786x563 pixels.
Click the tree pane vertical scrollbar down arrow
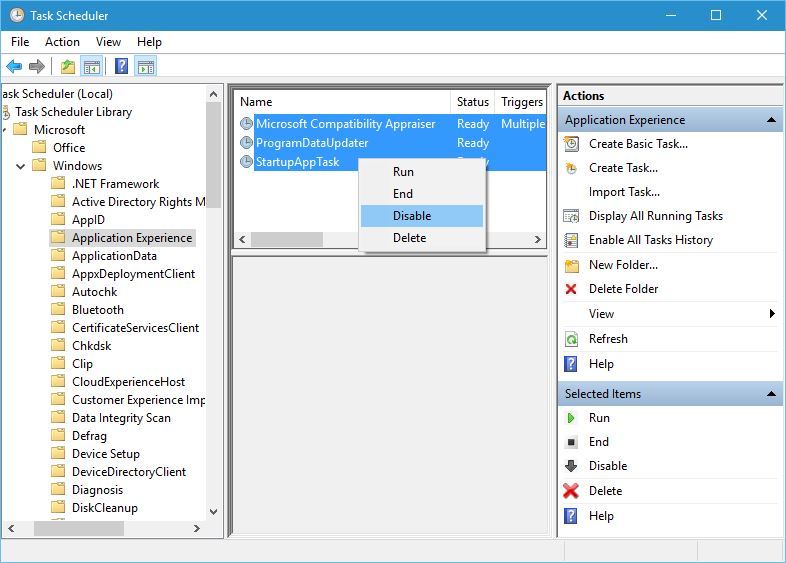(214, 512)
